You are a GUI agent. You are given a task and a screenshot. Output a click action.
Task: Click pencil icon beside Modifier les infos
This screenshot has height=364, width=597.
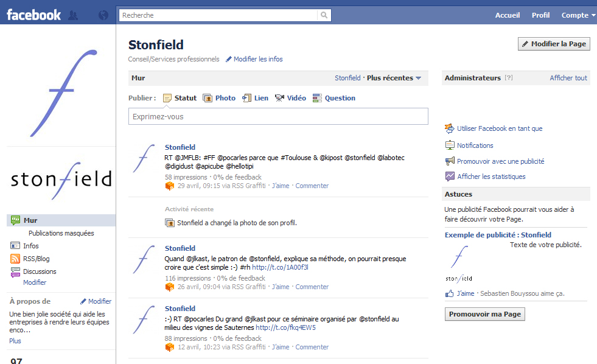[x=228, y=59]
